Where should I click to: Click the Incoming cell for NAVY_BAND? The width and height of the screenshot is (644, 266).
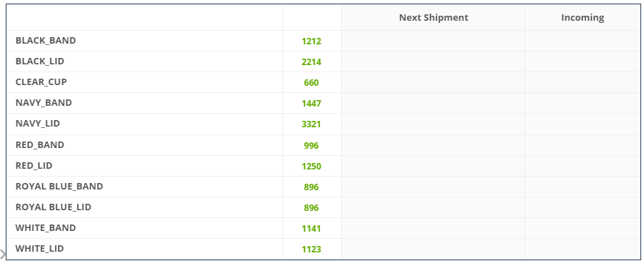[x=583, y=103]
